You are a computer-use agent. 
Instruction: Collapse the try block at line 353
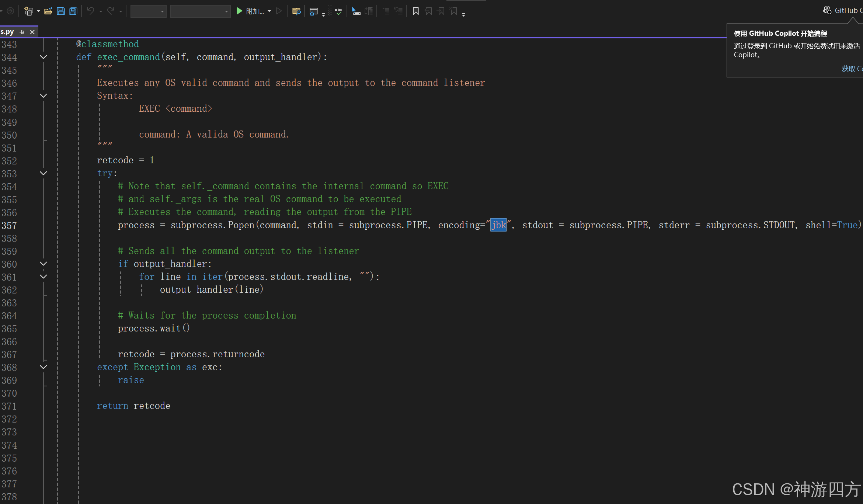tap(43, 173)
